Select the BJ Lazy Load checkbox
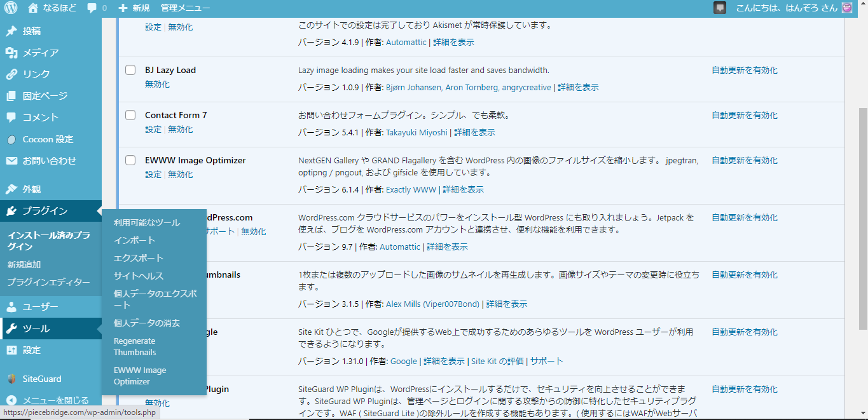This screenshot has width=868, height=420. tap(130, 70)
